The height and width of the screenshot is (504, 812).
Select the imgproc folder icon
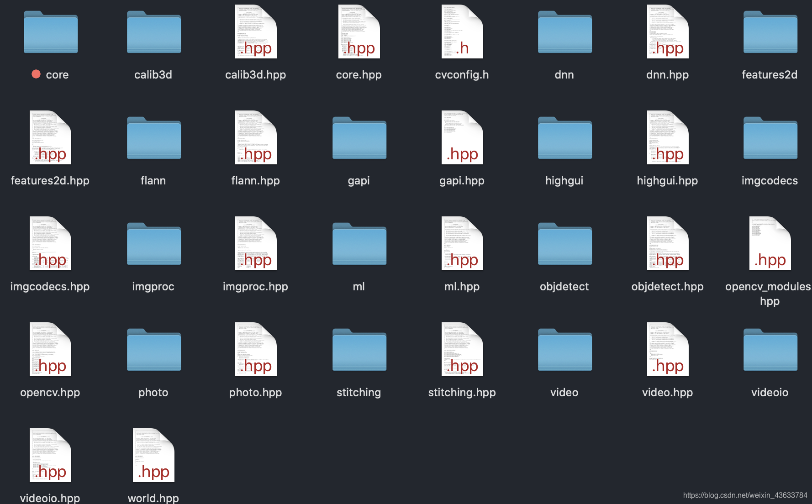coord(154,244)
